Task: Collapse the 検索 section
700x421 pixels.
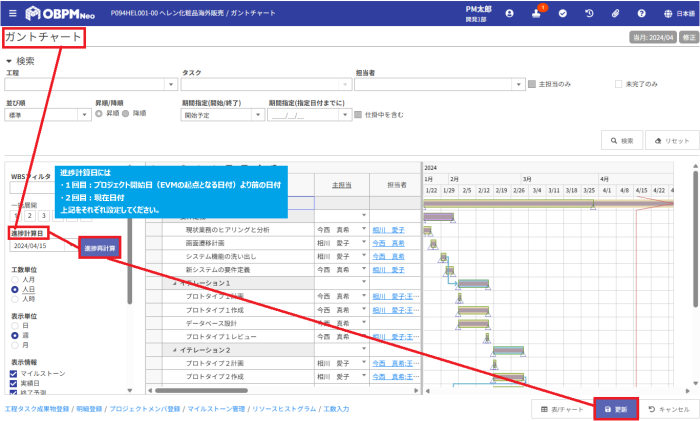Action: coord(9,61)
